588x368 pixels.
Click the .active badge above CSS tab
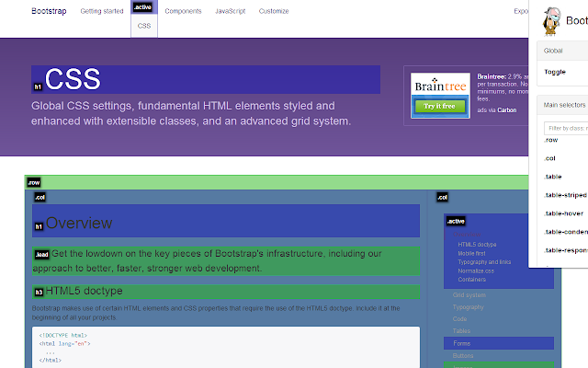142,7
